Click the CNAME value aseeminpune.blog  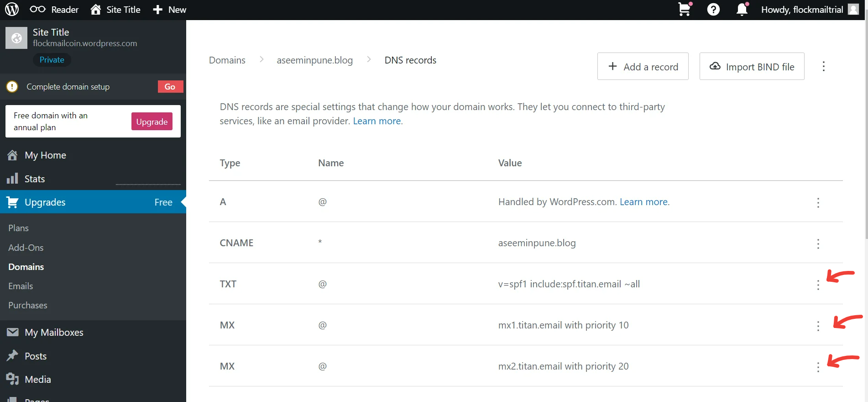[x=537, y=243]
